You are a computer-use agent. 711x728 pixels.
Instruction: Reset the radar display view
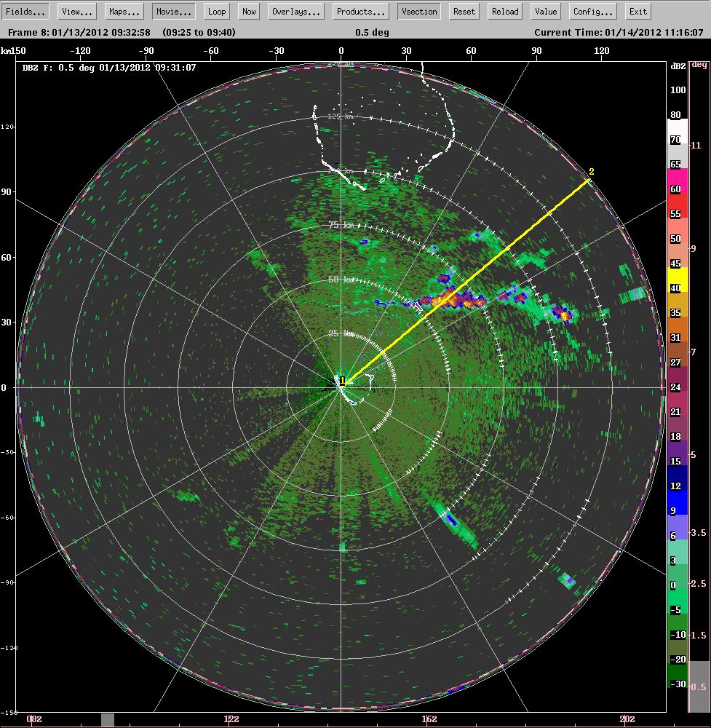tap(464, 11)
